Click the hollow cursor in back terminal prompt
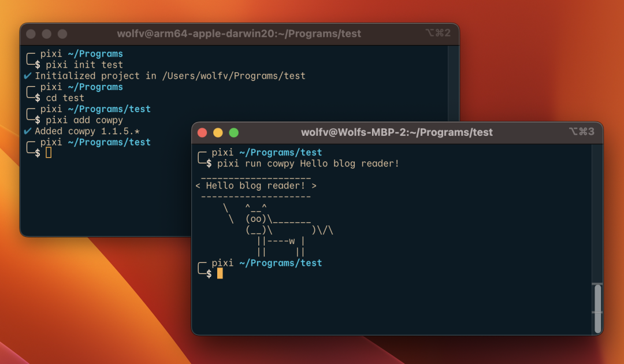The height and width of the screenshot is (364, 624). pos(49,153)
